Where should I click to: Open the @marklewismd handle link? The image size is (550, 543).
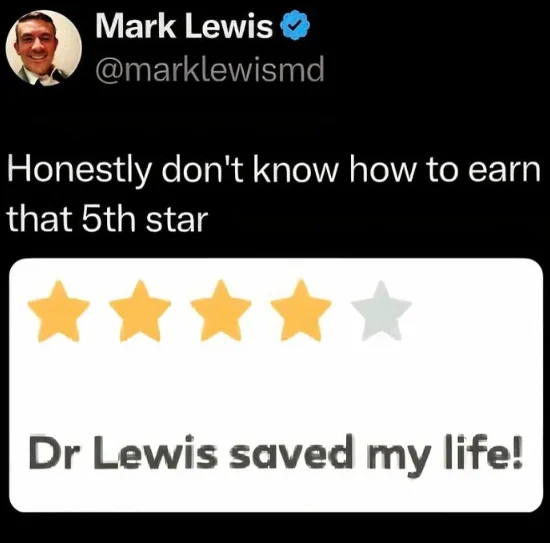[210, 70]
